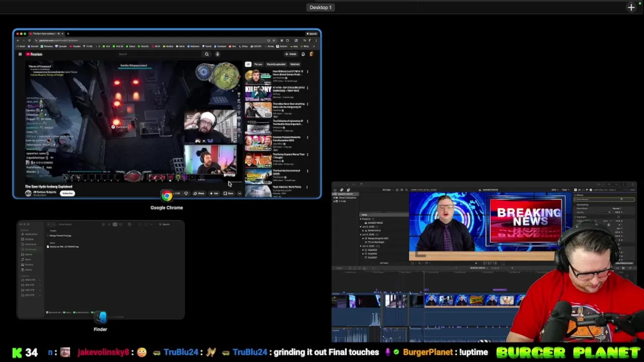Viewport: 644px width, 362px height.
Task: Select Music in Finder sidebar
Action: click(x=26, y=259)
